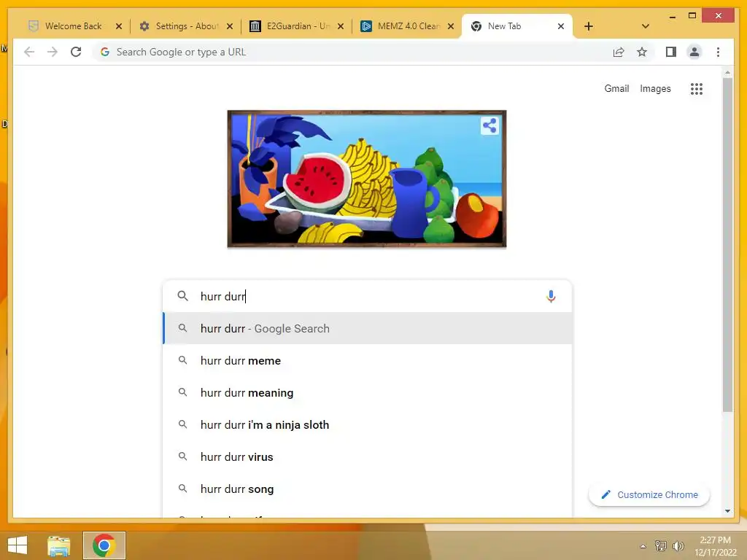Screen dimensions: 747x560
Task: Close the E2Guardian tab
Action: 341,26
